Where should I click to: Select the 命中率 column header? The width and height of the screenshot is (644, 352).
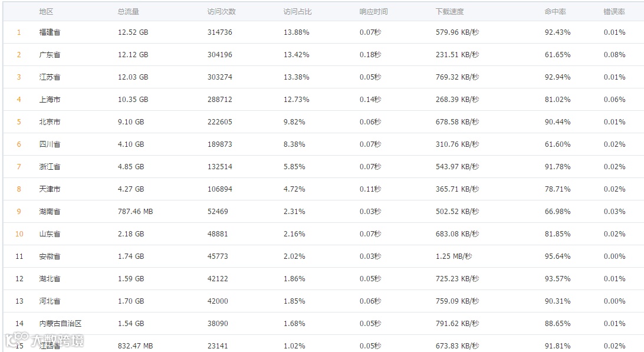coord(555,11)
